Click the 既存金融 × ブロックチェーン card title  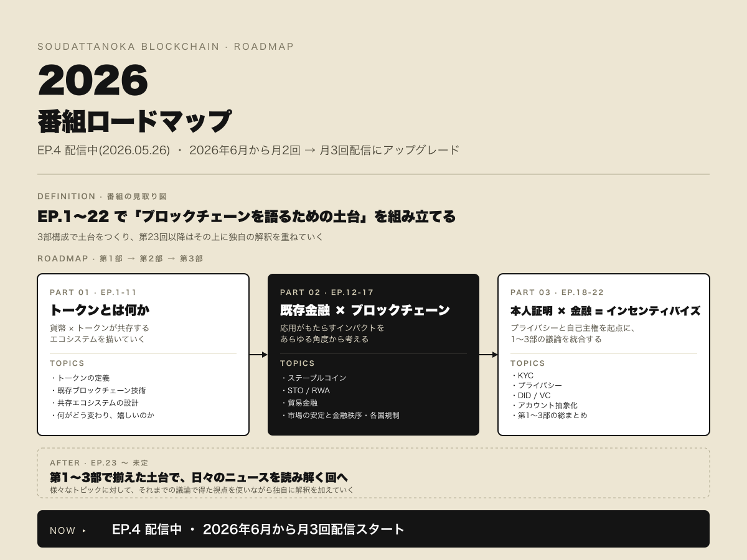click(x=365, y=310)
